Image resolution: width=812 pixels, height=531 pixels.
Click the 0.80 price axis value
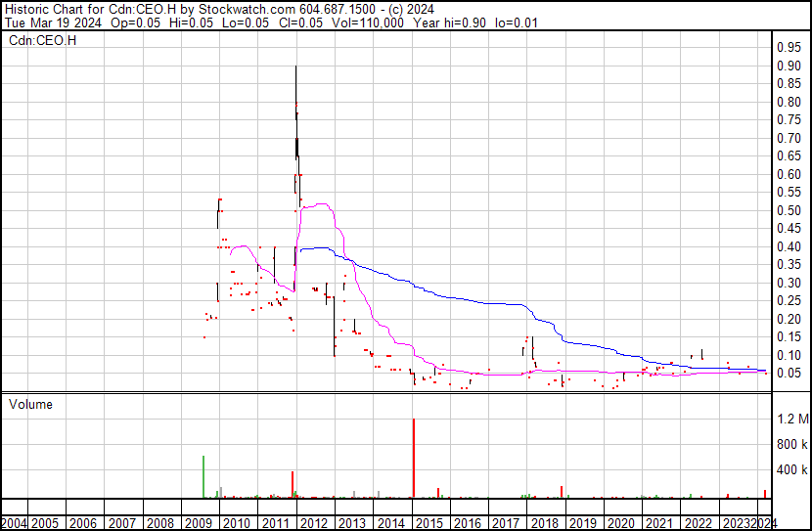(x=789, y=102)
